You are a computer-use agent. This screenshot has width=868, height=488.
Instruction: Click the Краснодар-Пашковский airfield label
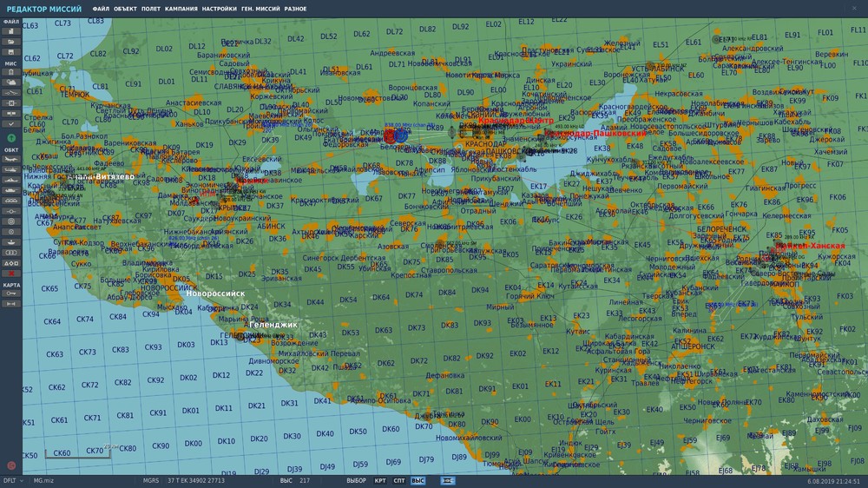pos(595,134)
